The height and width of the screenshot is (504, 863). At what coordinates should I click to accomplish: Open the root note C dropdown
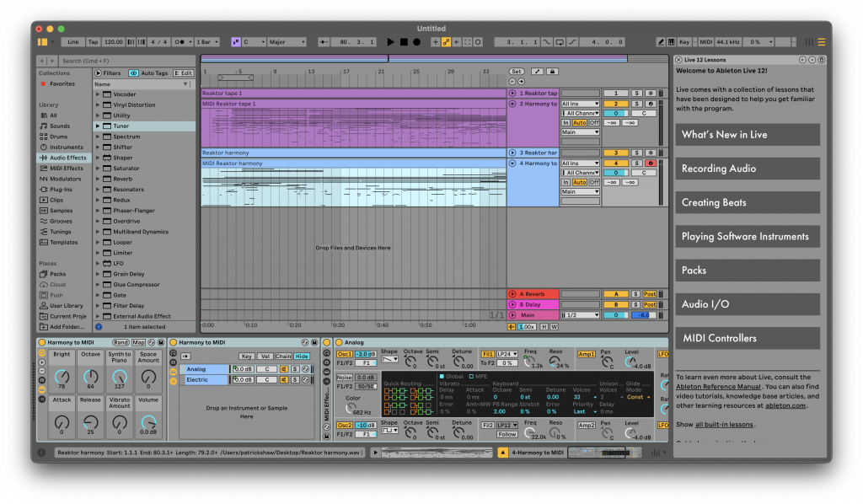tap(254, 42)
